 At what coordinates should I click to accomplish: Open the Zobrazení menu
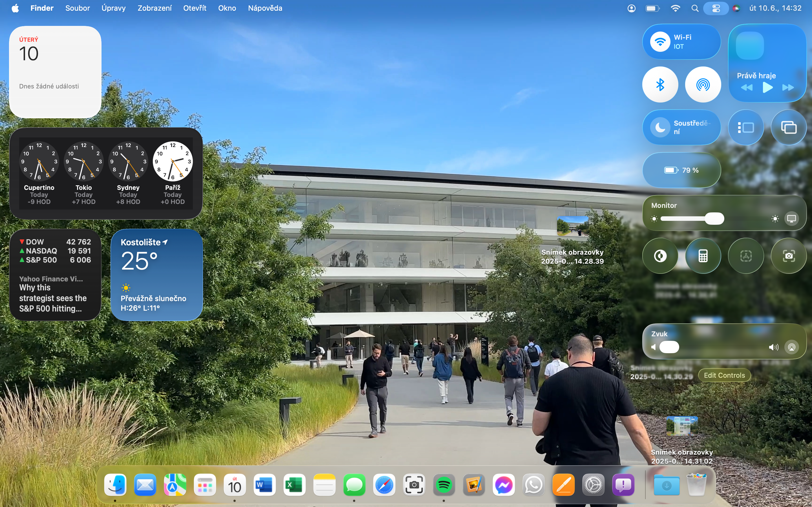click(x=154, y=8)
